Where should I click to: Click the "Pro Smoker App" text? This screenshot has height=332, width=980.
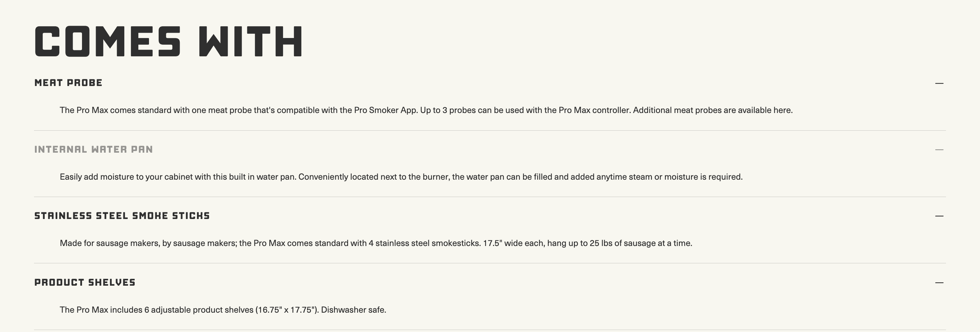(x=385, y=110)
